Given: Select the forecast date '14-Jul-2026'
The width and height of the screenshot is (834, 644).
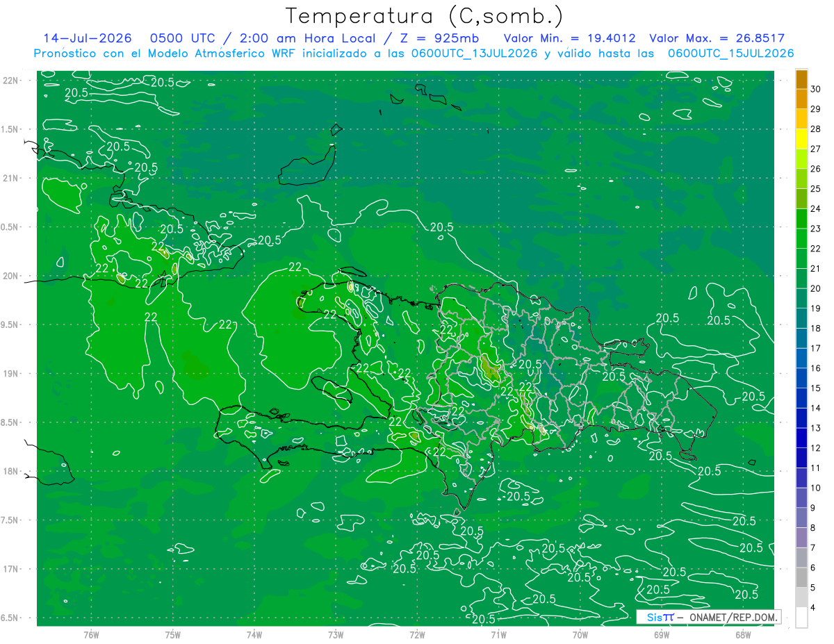Looking at the screenshot, I should click(88, 38).
